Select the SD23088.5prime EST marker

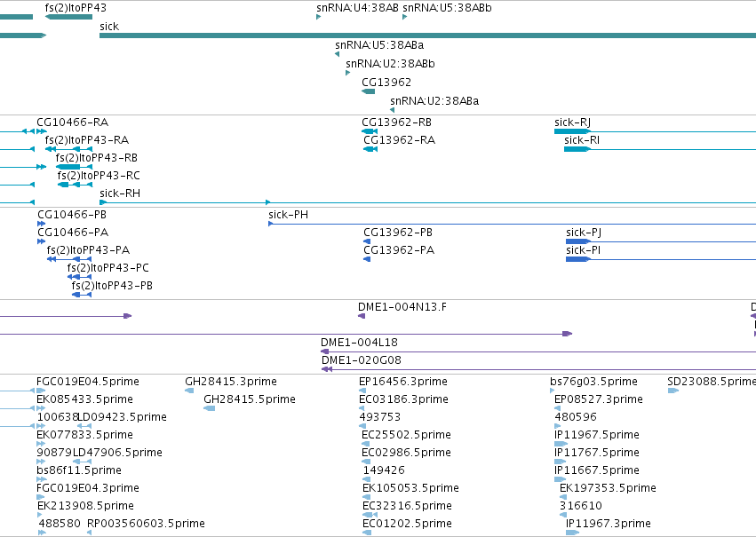(x=673, y=391)
